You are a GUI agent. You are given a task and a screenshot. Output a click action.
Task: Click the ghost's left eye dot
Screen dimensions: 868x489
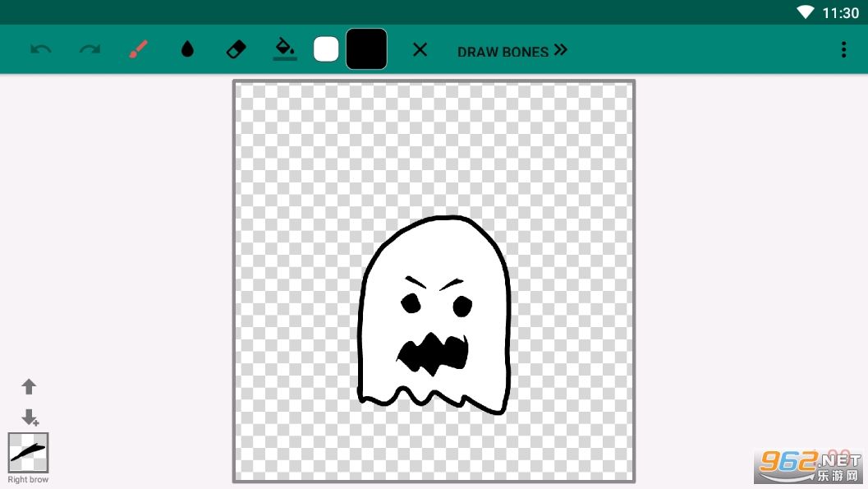(x=411, y=304)
